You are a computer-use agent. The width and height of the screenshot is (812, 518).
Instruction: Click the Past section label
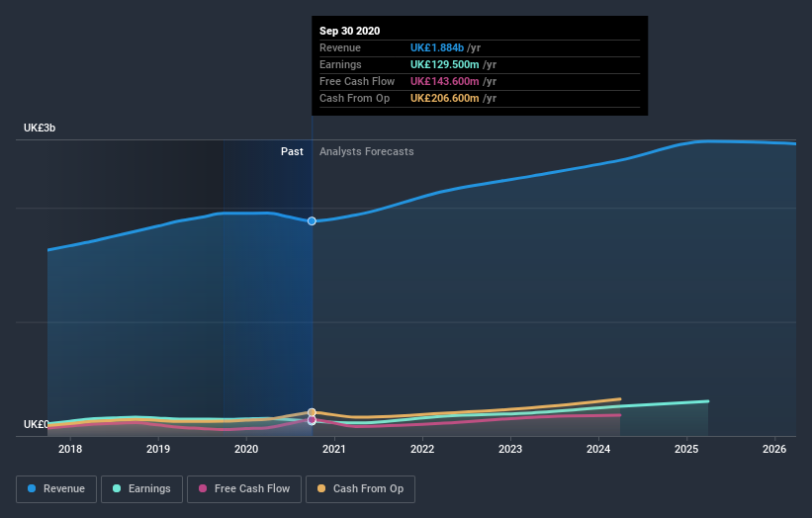pos(292,151)
